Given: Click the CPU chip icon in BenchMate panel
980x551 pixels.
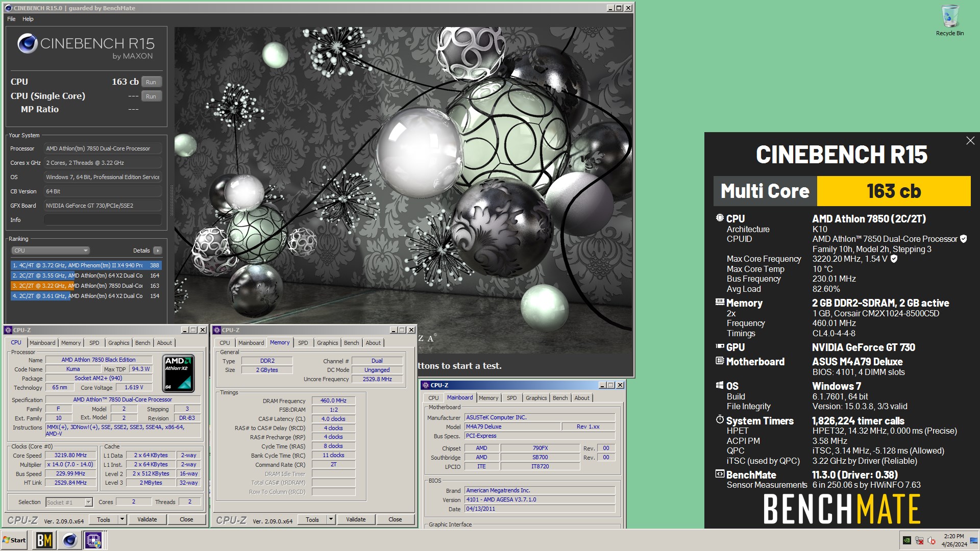Looking at the screenshot, I should 720,218.
